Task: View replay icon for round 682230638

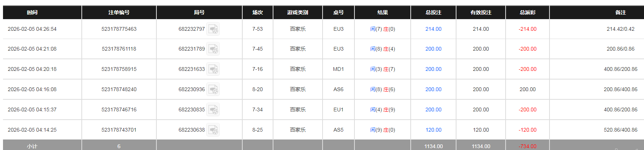Action: click(213, 130)
